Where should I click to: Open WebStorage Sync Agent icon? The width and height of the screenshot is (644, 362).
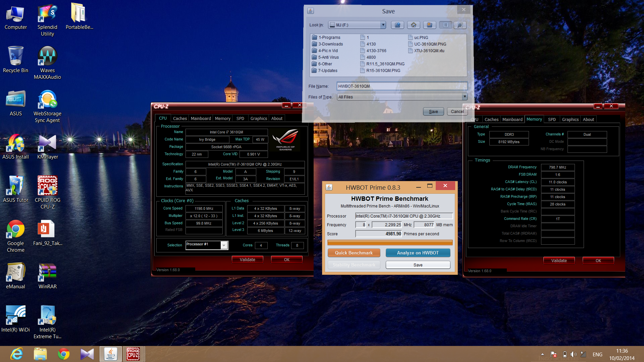coord(47,107)
